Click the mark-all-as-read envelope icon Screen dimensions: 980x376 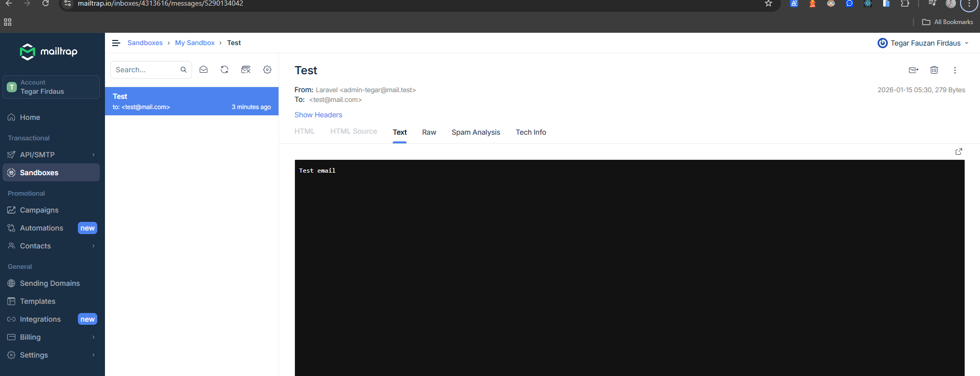coord(203,70)
